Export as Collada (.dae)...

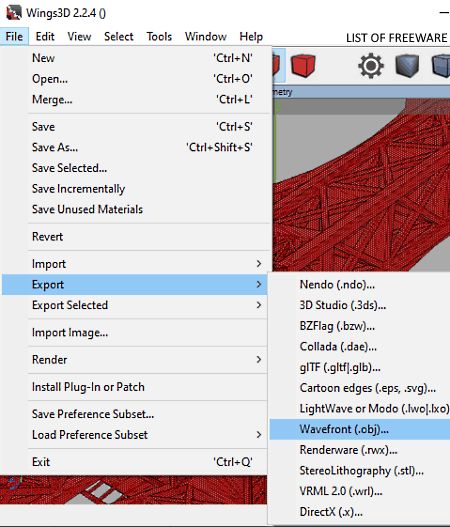[360, 347]
